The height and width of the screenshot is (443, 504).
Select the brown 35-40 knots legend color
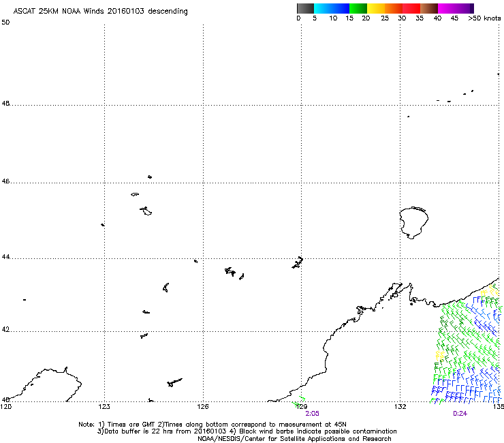(429, 8)
